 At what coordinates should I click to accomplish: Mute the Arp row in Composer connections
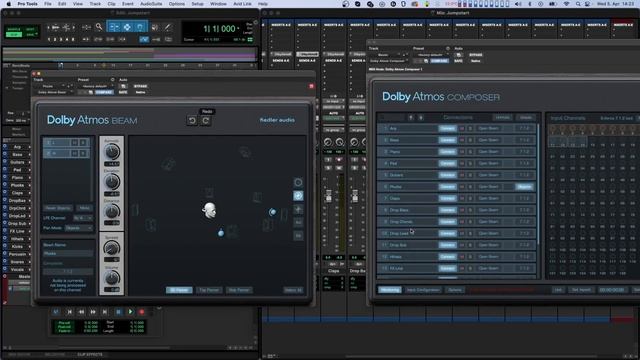462,128
